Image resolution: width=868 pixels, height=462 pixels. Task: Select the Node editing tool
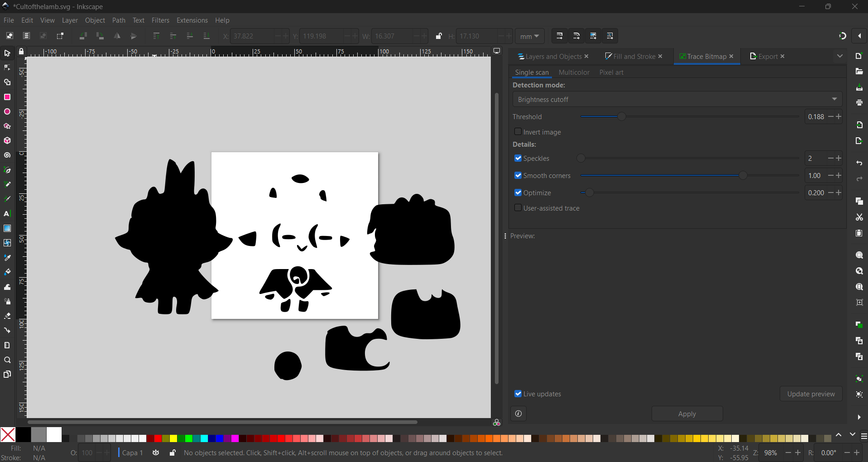[x=7, y=68]
